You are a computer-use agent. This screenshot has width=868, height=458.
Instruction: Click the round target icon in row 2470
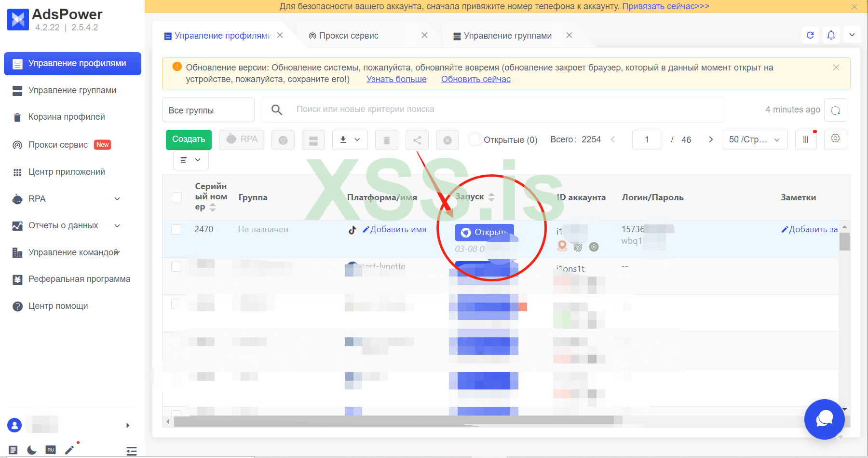[x=594, y=247]
